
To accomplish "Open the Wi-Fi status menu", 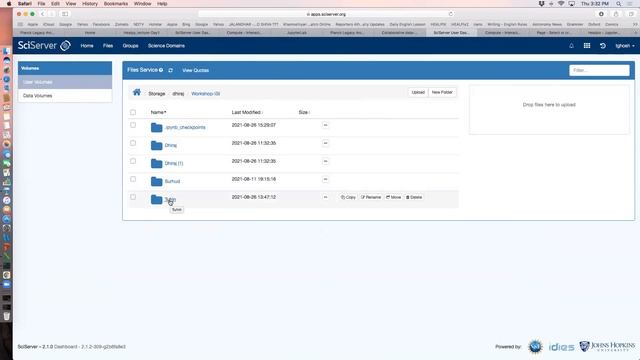I will click(x=561, y=4).
